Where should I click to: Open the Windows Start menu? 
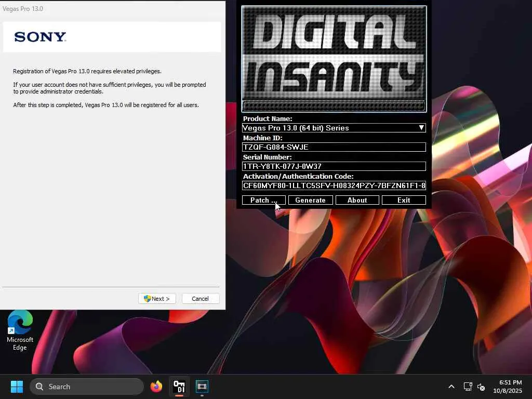point(17,387)
